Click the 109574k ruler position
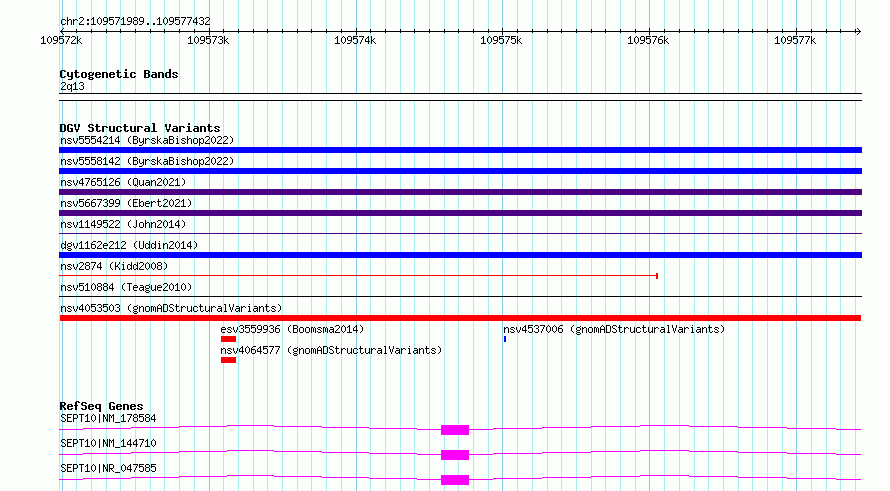Viewport: 890px width, 491px height. (355, 40)
